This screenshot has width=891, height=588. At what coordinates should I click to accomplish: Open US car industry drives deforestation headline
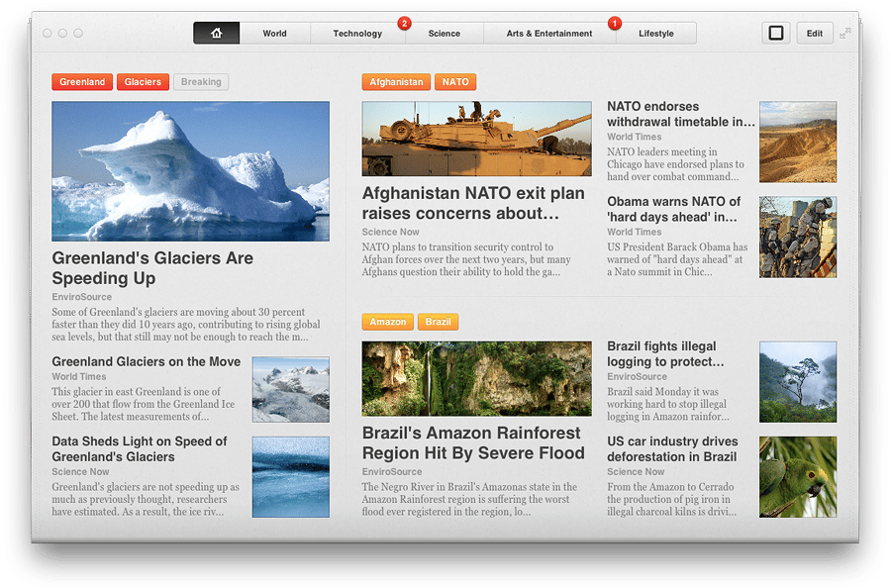click(672, 448)
